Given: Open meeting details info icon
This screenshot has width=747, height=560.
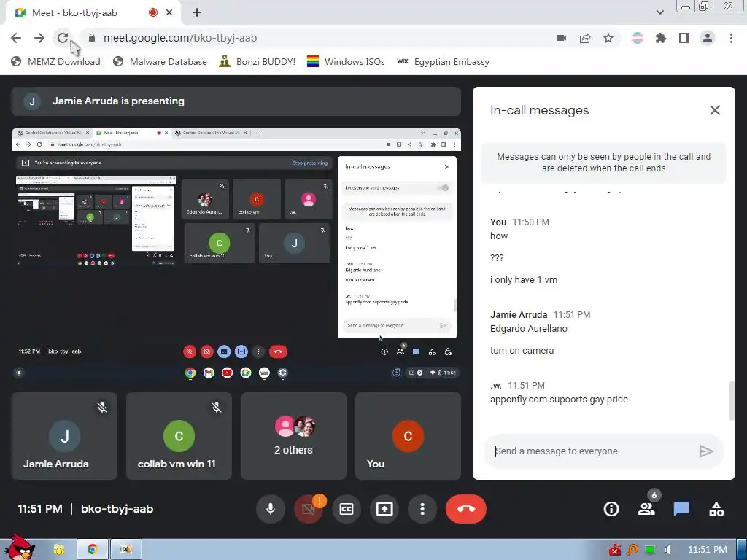Looking at the screenshot, I should coord(611,509).
